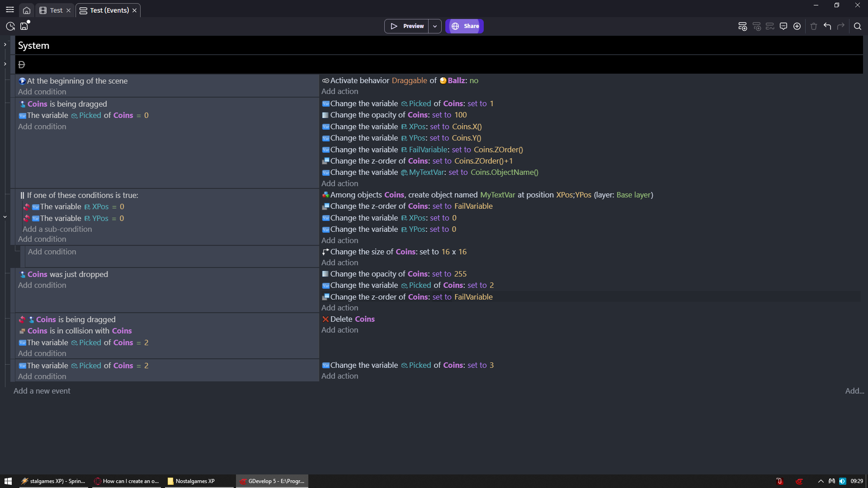Image resolution: width=868 pixels, height=488 pixels.
Task: Expand the System group chevron
Action: pyautogui.click(x=5, y=45)
